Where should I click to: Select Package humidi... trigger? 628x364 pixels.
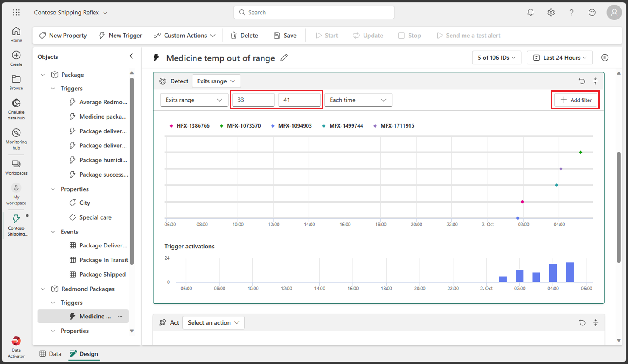coord(98,160)
